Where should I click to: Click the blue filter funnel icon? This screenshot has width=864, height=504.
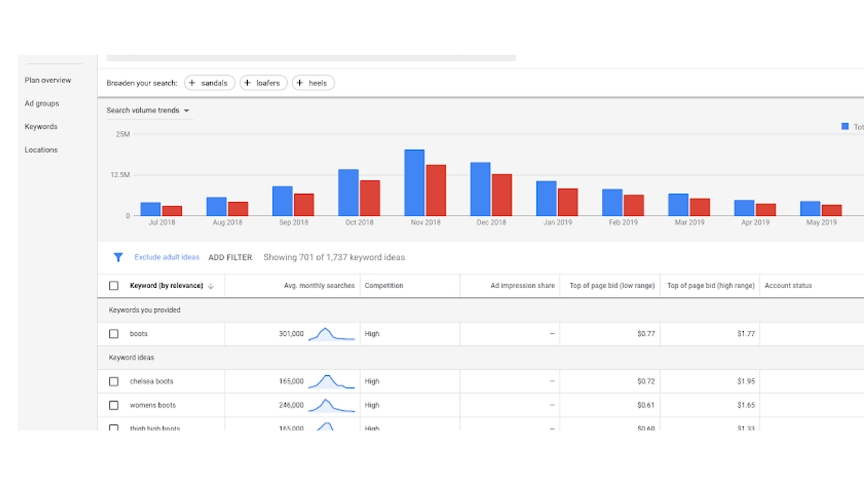click(118, 257)
